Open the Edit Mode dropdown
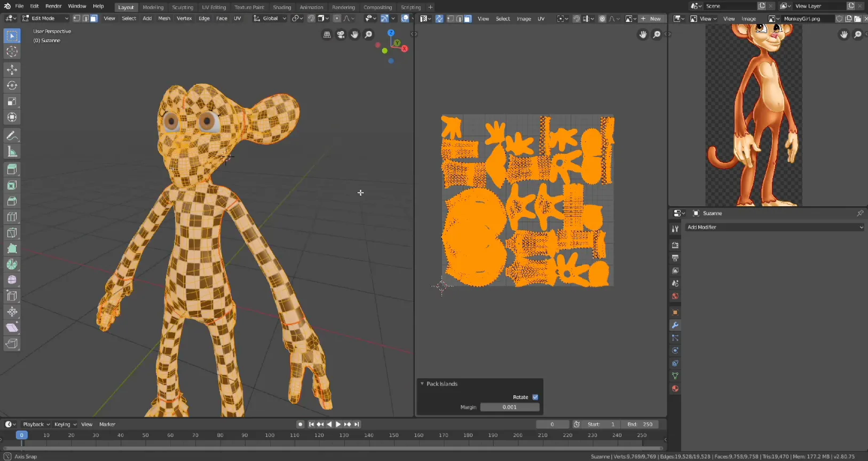 (x=45, y=18)
